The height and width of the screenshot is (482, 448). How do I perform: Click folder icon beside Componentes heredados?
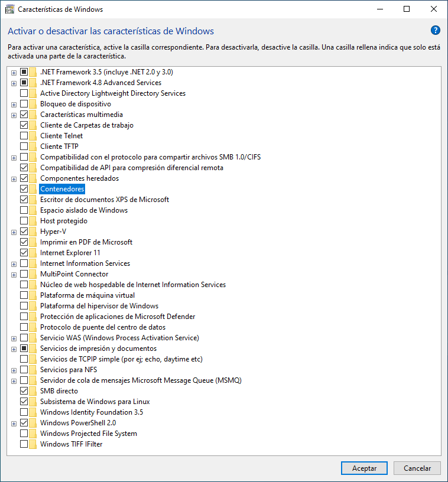33,178
